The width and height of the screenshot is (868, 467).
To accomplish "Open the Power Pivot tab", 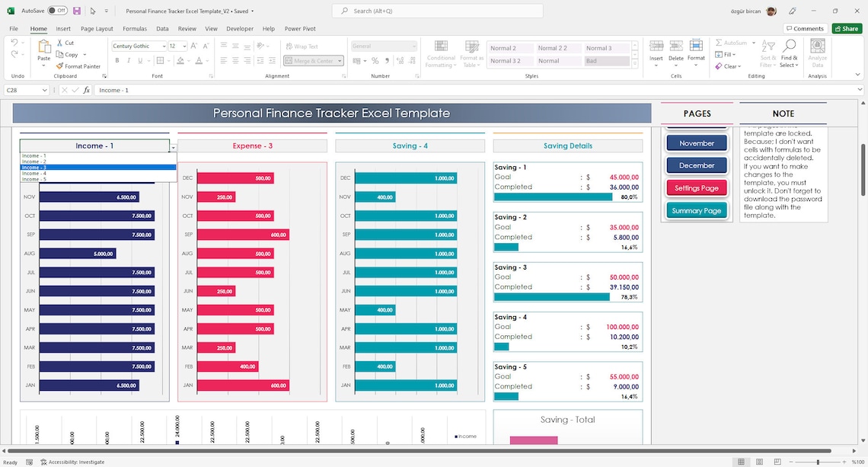I will pos(300,28).
